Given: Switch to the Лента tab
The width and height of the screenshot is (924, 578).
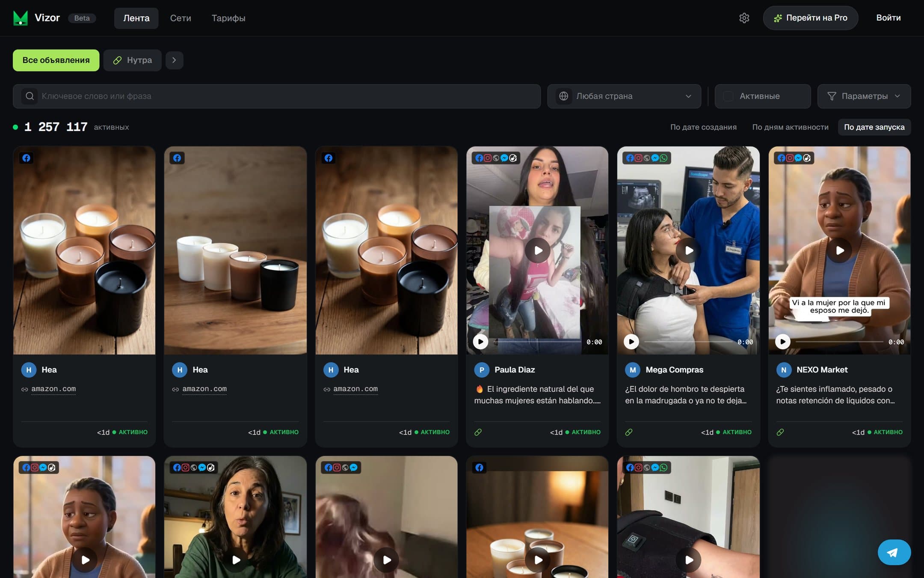Looking at the screenshot, I should 136,18.
